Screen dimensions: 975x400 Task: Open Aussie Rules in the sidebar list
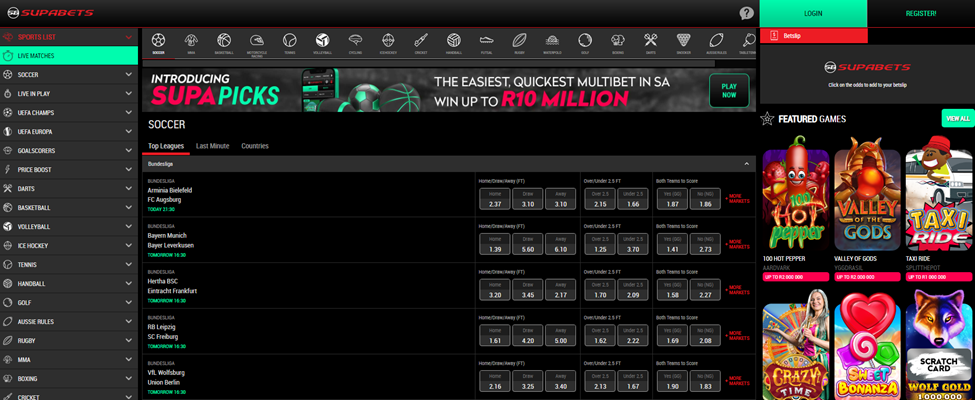pos(69,322)
